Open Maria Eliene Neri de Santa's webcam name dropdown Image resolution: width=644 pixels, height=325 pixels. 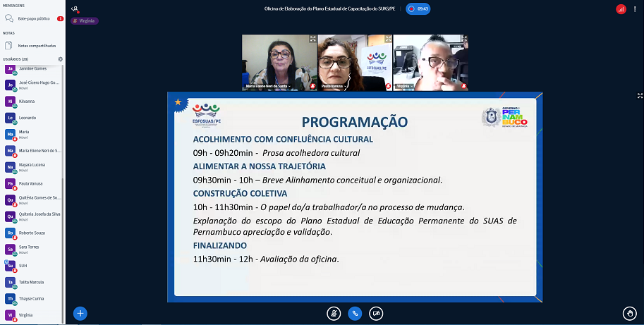[269, 86]
